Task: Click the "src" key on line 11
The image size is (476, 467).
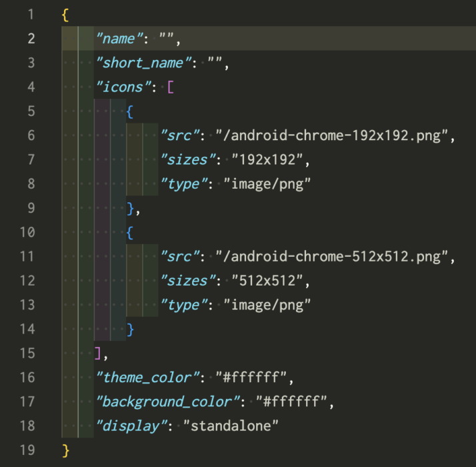Action: coord(180,257)
